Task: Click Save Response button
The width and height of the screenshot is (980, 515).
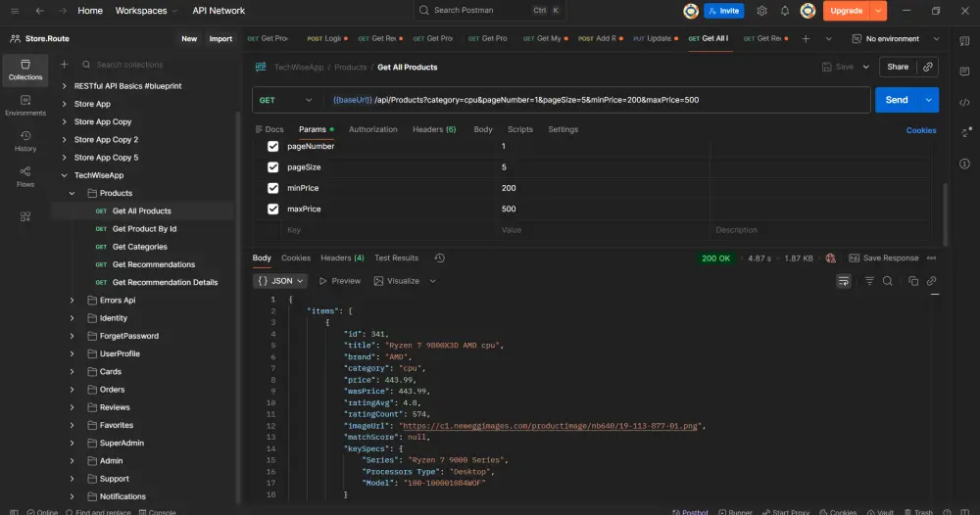Action: tap(884, 257)
